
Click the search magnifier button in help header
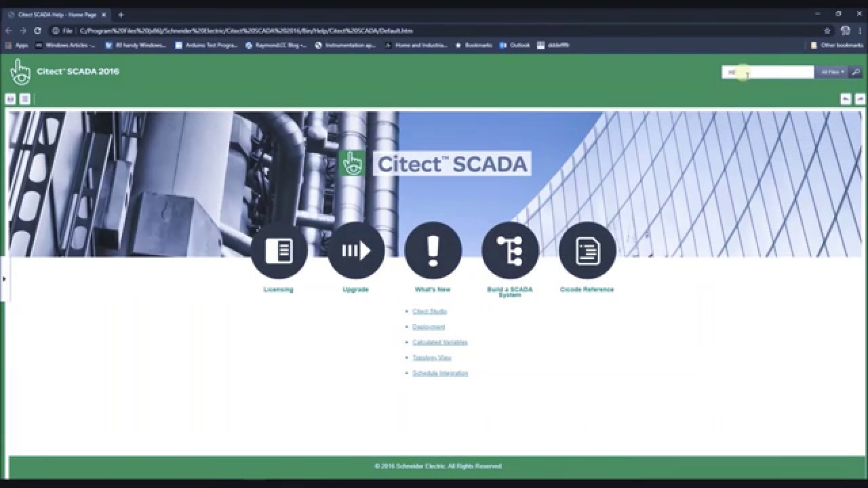pyautogui.click(x=855, y=72)
